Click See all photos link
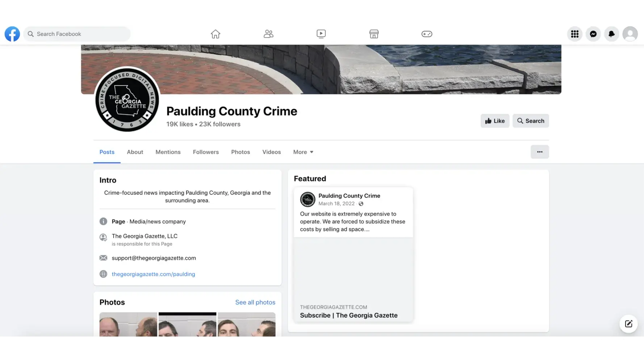 (255, 302)
